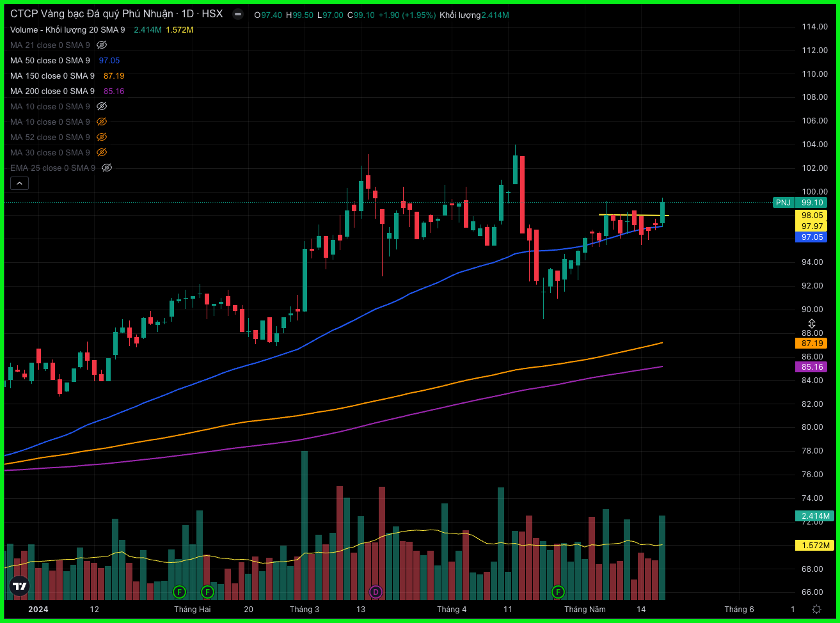Collapse the indicator legend with chevron button
This screenshot has width=840, height=623.
(x=19, y=184)
